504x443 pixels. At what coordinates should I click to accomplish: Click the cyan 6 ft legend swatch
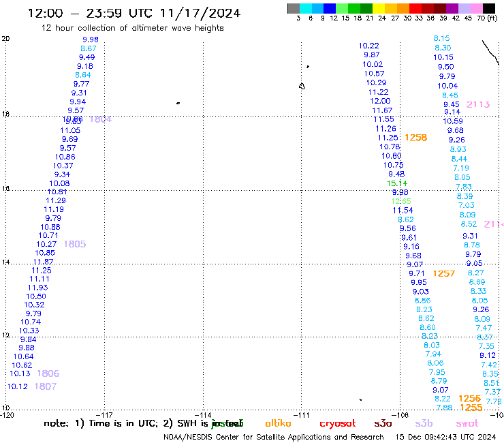pyautogui.click(x=306, y=8)
